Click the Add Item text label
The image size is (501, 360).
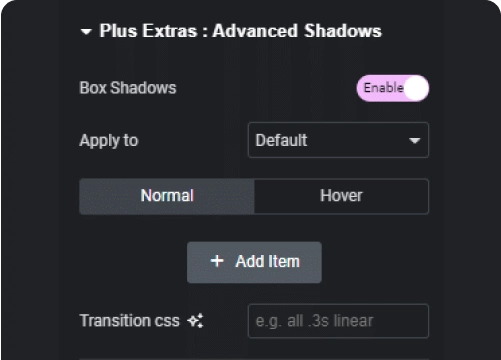267,261
